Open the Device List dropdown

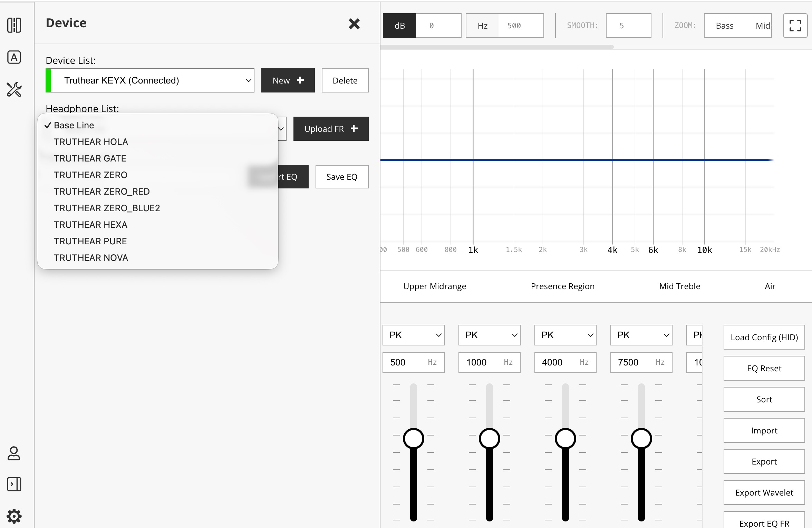coord(150,80)
